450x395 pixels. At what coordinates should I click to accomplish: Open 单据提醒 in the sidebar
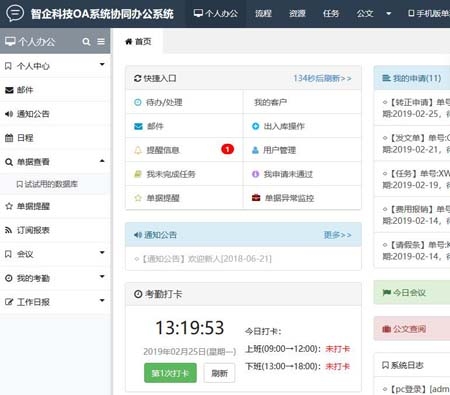55,206
